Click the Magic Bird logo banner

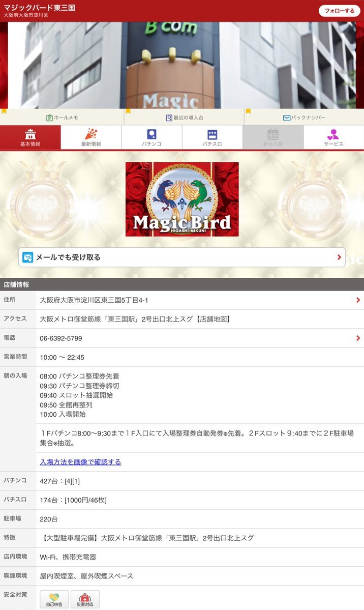pyautogui.click(x=182, y=199)
